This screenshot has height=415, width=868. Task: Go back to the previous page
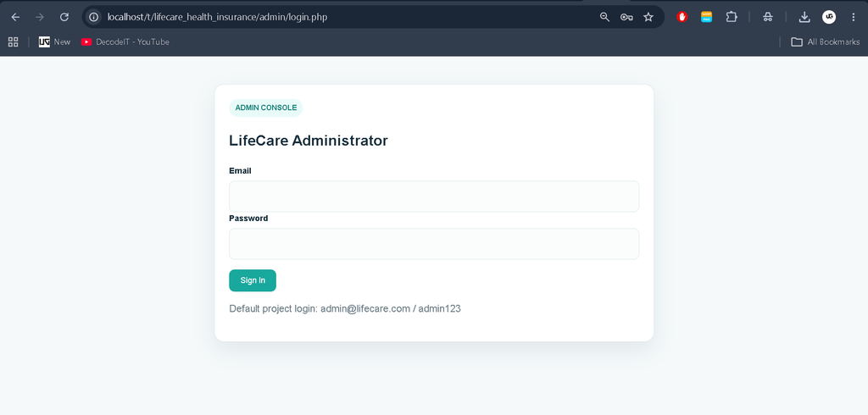point(15,17)
